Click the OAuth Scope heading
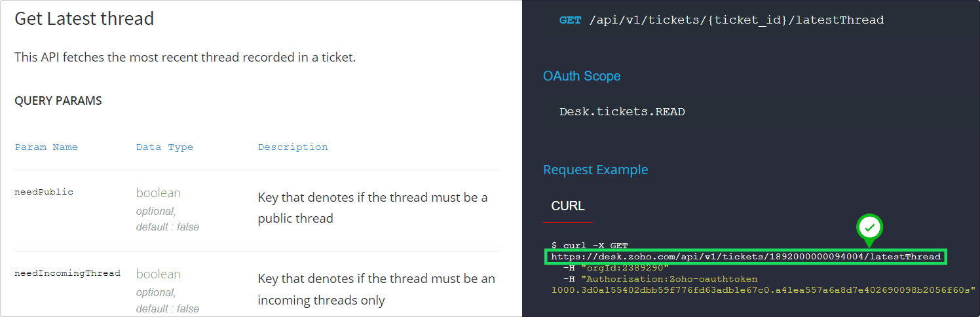Image resolution: width=980 pixels, height=317 pixels. pos(582,76)
